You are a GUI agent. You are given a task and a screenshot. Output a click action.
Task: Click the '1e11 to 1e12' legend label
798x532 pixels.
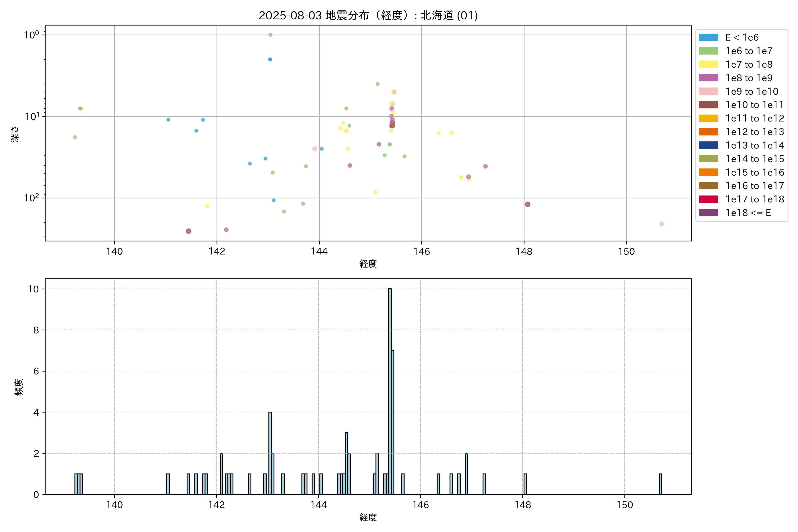[755, 118]
